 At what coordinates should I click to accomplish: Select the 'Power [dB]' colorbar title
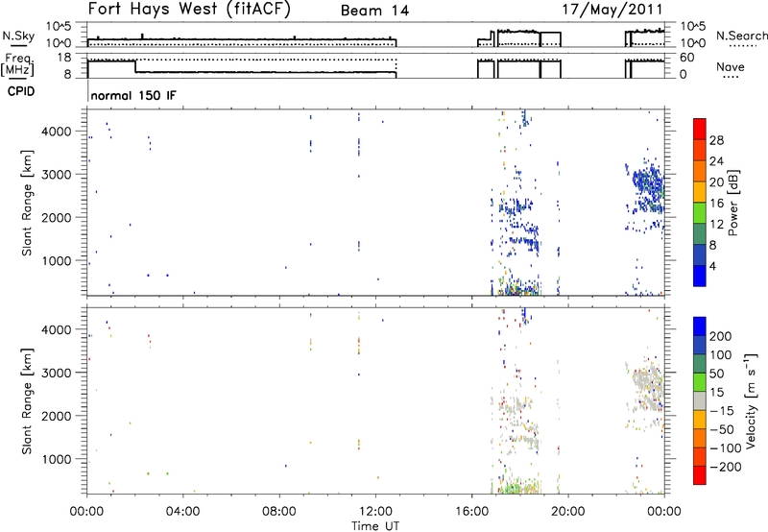click(733, 203)
